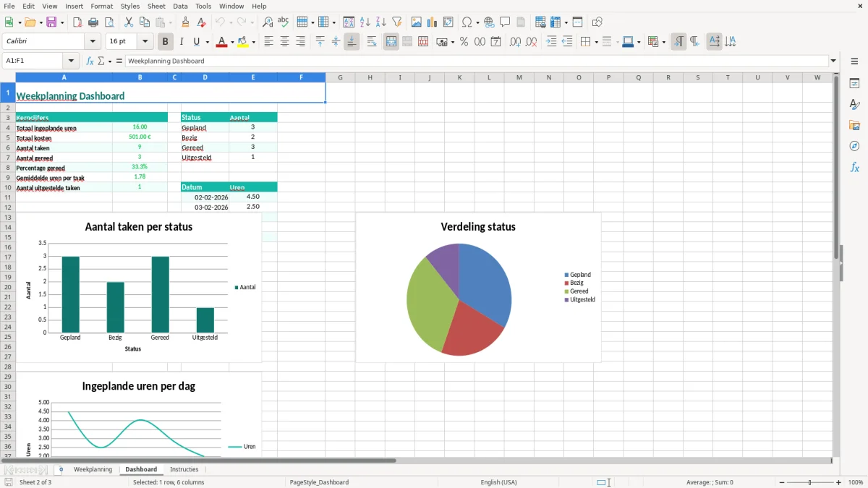The width and height of the screenshot is (868, 488).
Task: Adjust the zoom slider
Action: [x=809, y=482]
